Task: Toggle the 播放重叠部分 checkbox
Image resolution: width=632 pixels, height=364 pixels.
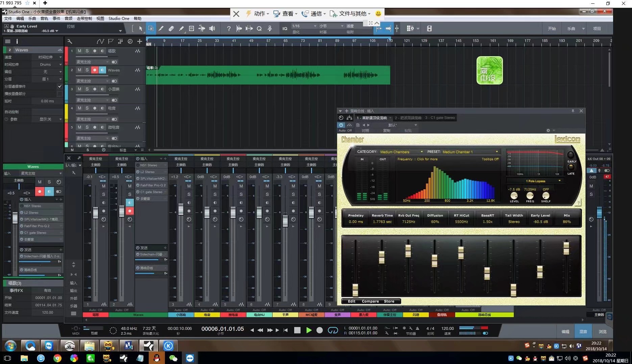Action: click(60, 94)
